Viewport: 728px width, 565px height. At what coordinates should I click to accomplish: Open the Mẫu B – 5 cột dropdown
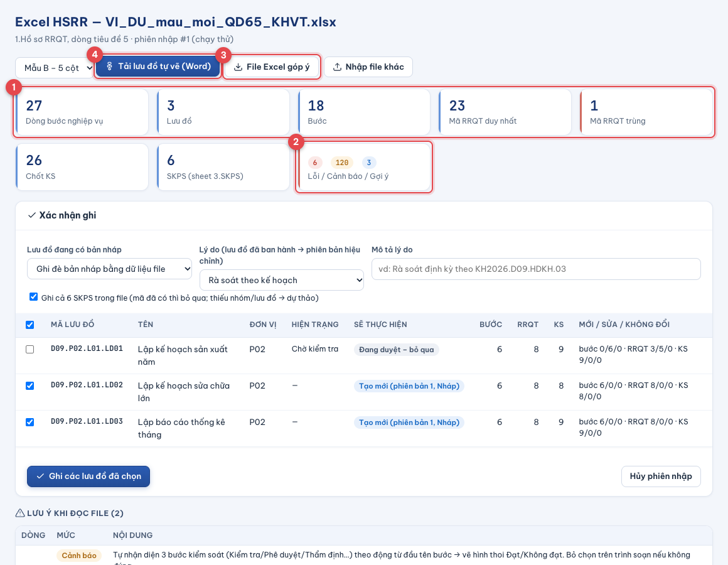coord(55,68)
